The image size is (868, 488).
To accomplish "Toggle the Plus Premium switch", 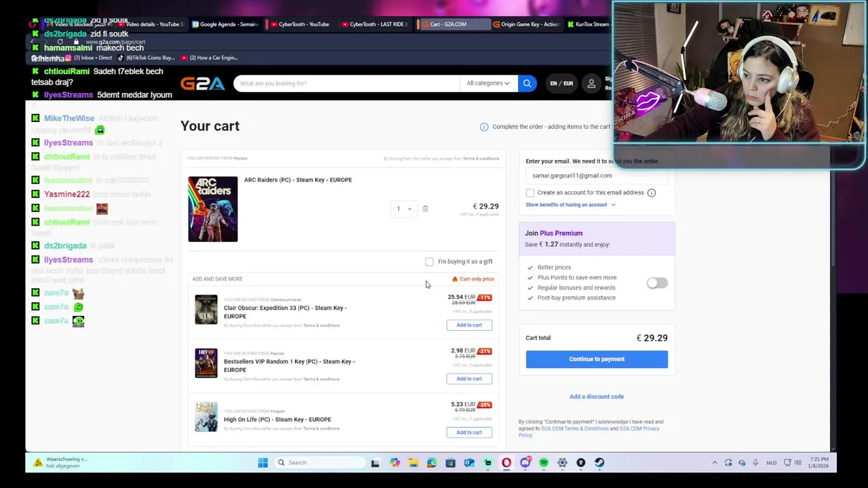I will pos(657,283).
